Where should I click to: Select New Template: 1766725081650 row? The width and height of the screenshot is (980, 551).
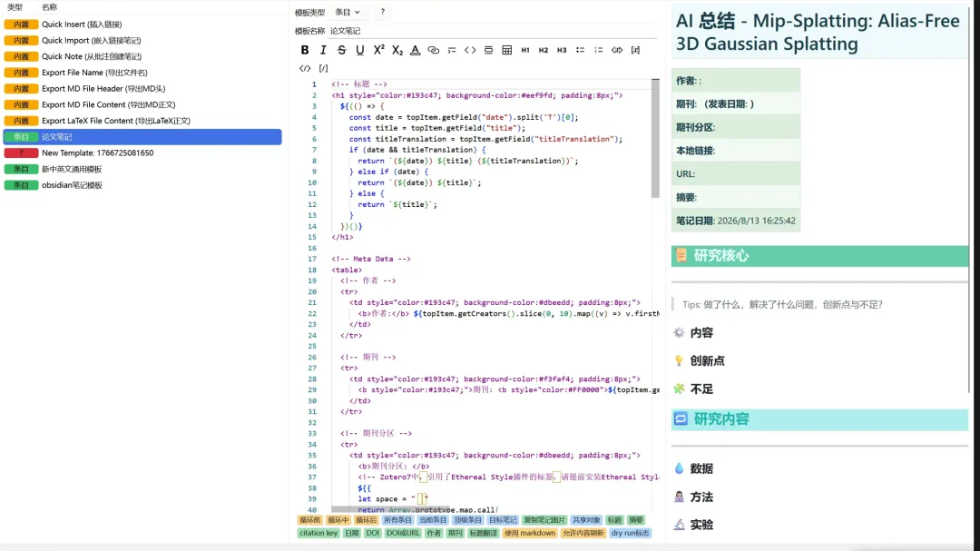142,153
